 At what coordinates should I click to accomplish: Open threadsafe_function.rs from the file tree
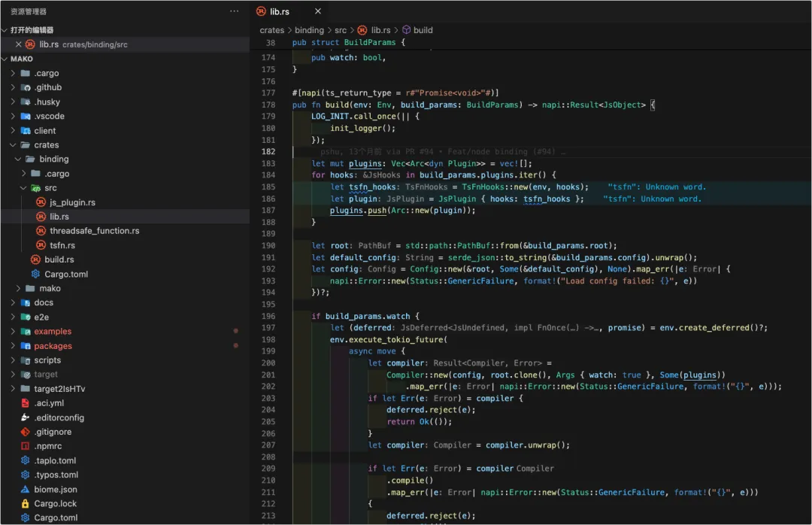94,231
